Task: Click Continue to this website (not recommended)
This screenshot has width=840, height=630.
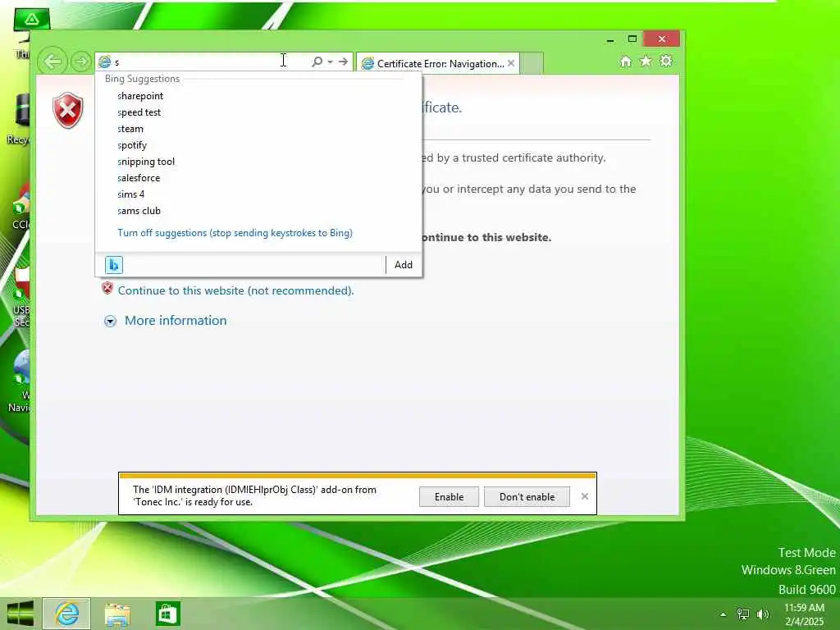Action: pos(235,290)
